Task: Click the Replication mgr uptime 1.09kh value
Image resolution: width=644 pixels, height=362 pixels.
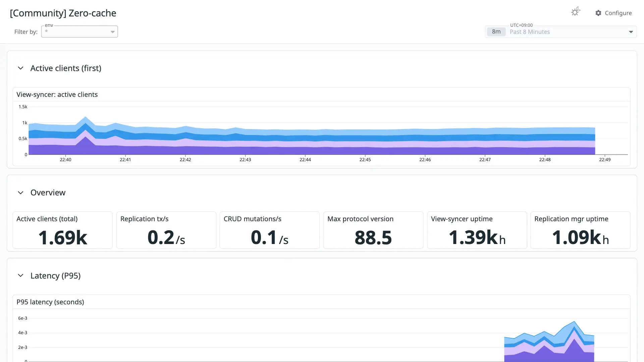Action: pos(580,238)
